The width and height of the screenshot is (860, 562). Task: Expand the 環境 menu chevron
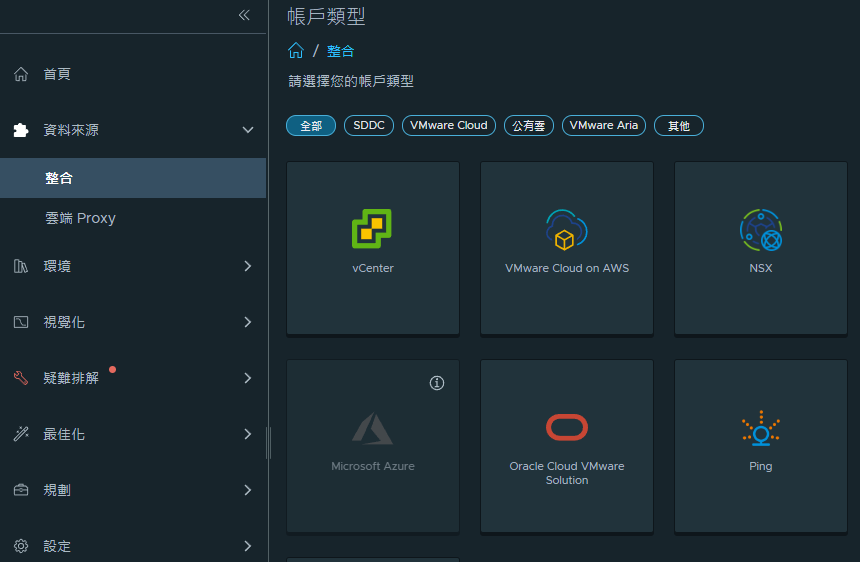(x=248, y=266)
